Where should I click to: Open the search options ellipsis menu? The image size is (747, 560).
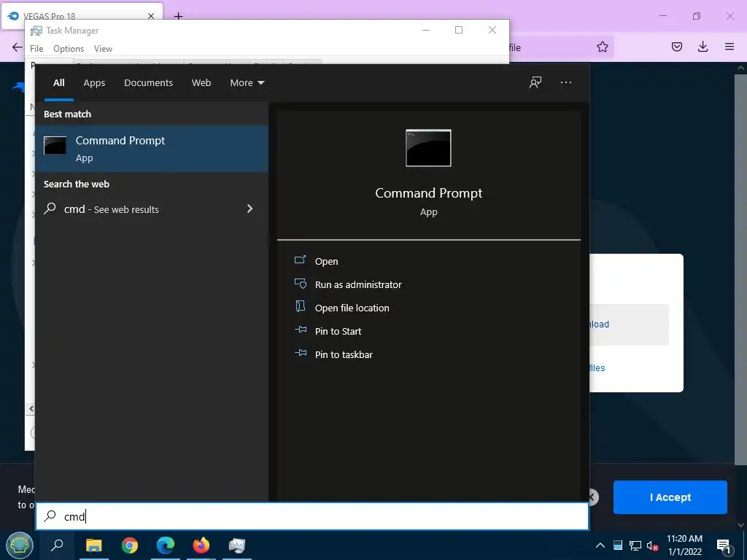(x=566, y=82)
